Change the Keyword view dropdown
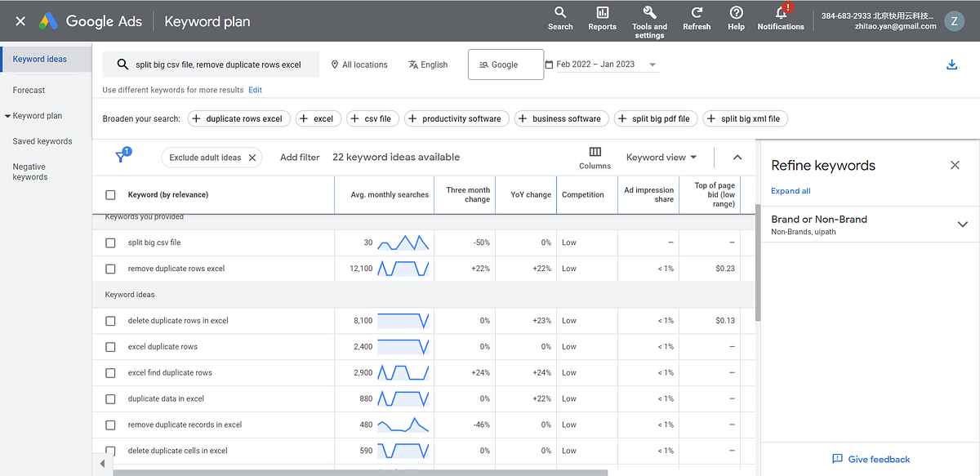 point(661,157)
